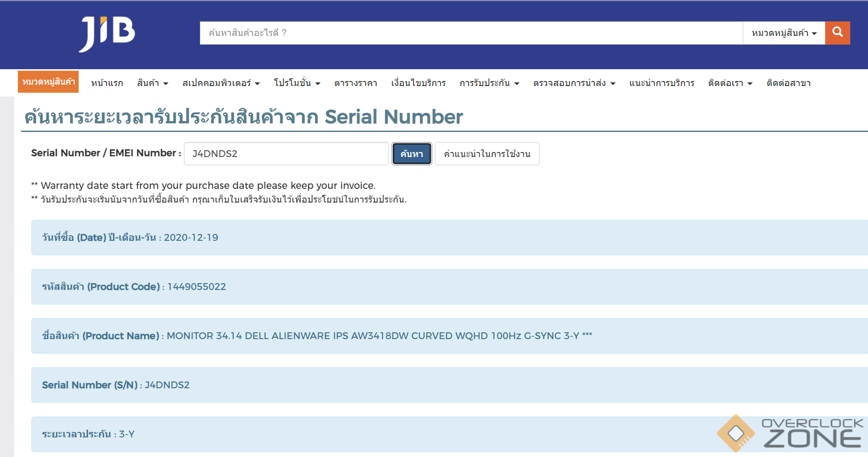
Task: Click the product name MONITOR 34.14 DELL ALIENWARE text
Action: coord(379,336)
